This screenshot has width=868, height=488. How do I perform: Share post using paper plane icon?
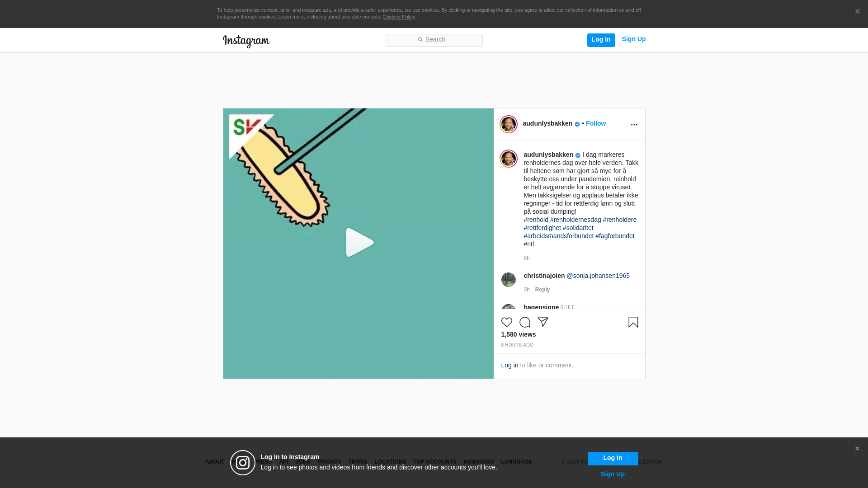click(x=542, y=322)
